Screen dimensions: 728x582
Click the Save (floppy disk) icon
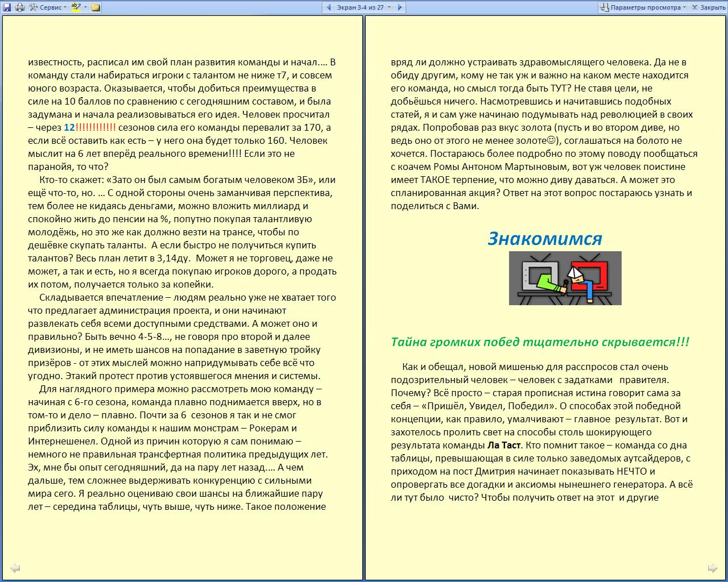pyautogui.click(x=7, y=7)
